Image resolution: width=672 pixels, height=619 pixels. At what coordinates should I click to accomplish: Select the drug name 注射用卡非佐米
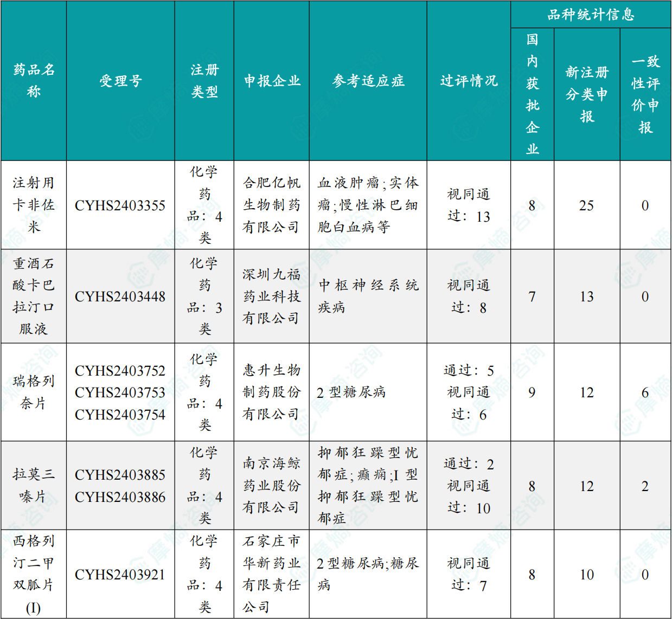(34, 205)
